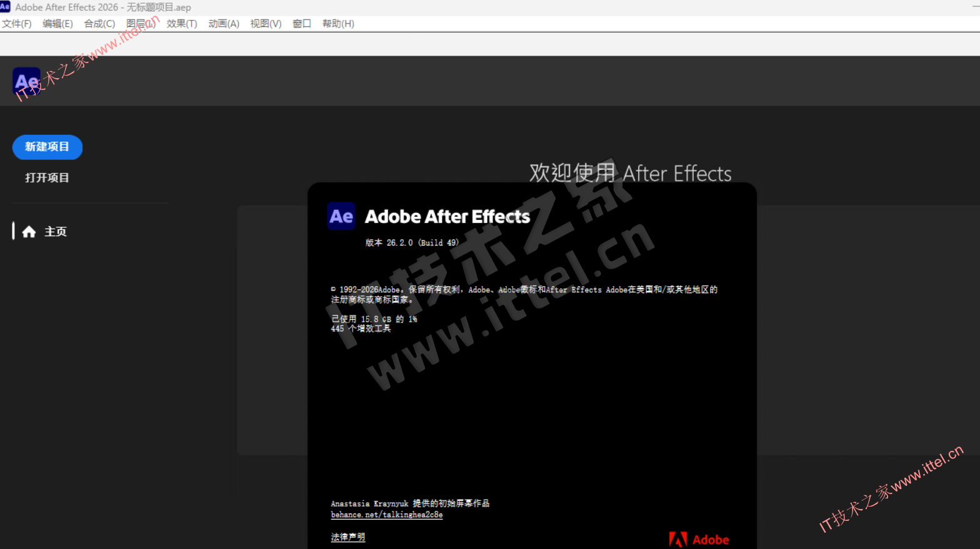Open the 图层(L) menu

(x=141, y=24)
